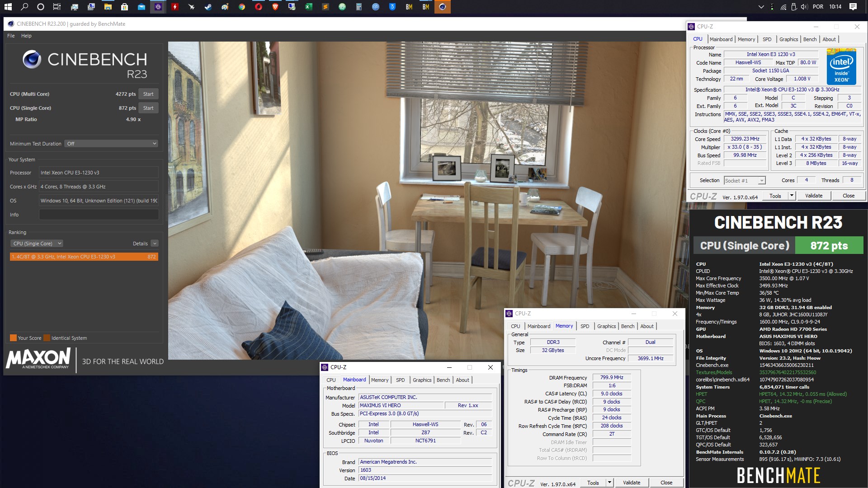Click the 10:14 taskbar clock

835,7
